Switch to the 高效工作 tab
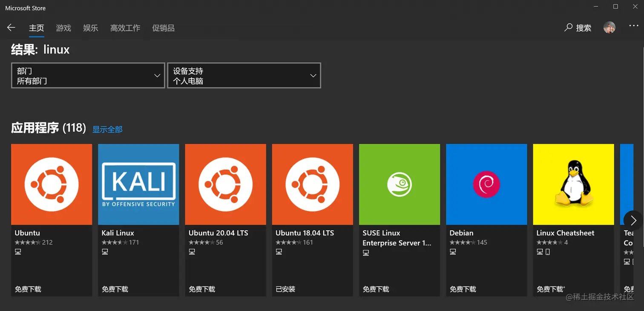 point(125,28)
